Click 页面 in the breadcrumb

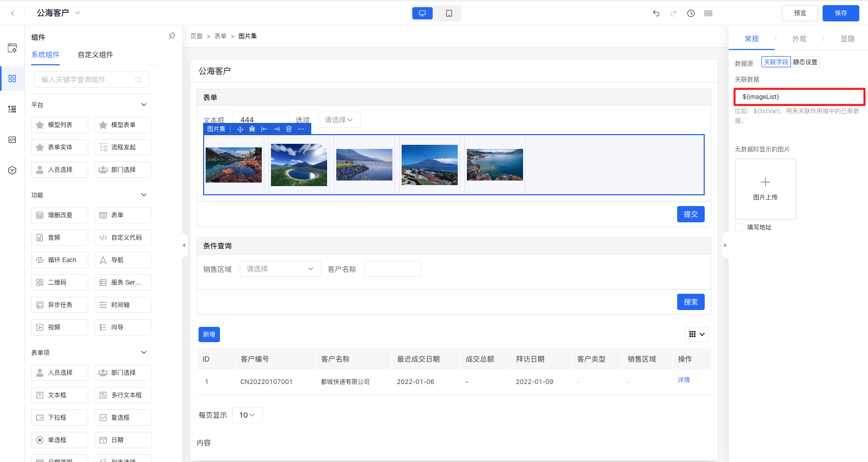pos(196,36)
